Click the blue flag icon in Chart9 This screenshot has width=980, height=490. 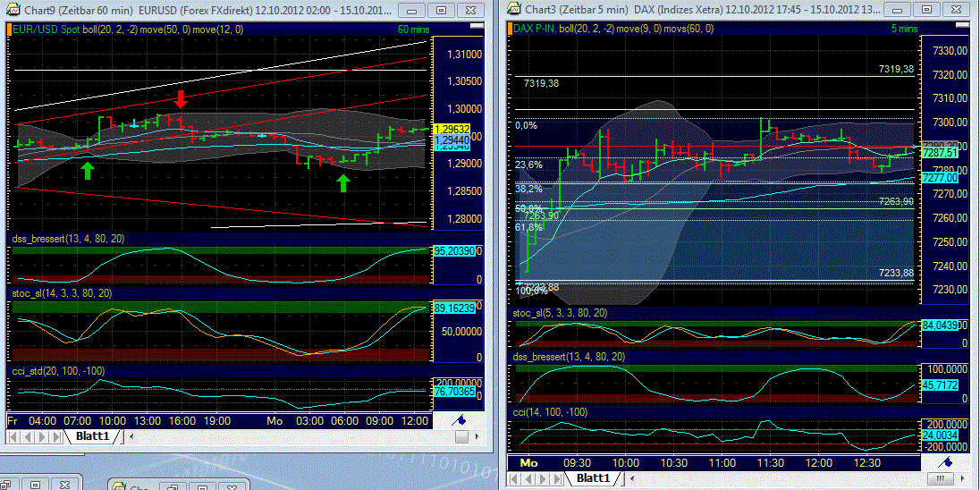pyautogui.click(x=460, y=420)
